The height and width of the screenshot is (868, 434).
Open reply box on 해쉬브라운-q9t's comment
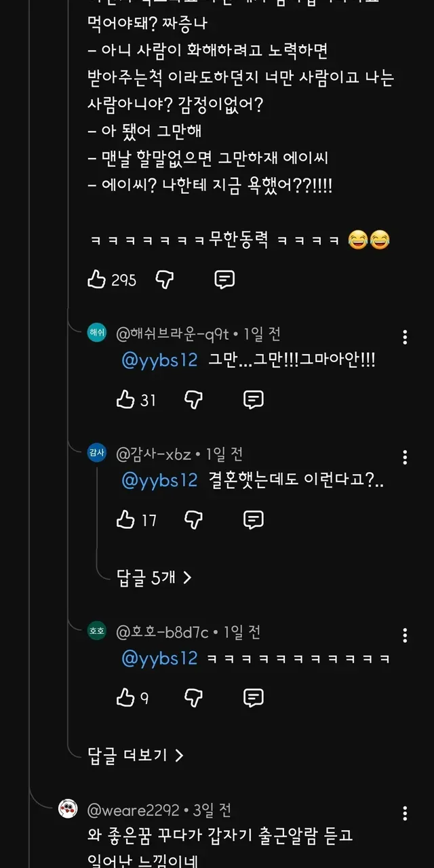coord(254,400)
